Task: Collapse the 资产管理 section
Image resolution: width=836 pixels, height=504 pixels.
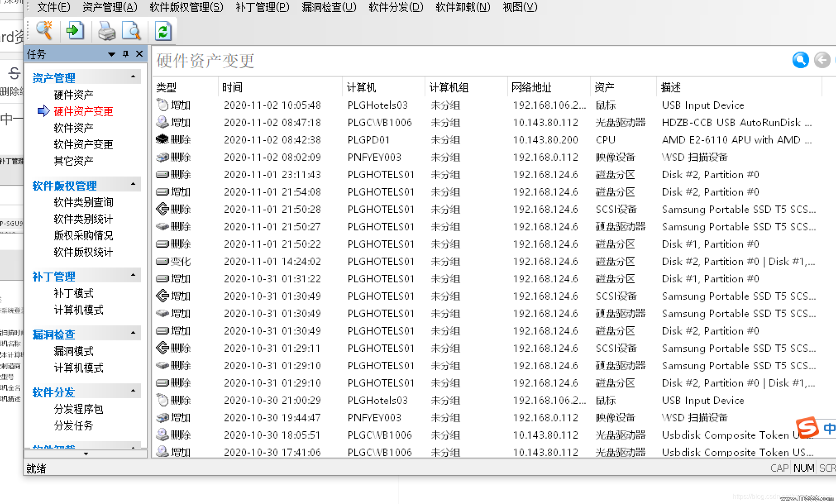Action: click(x=133, y=77)
